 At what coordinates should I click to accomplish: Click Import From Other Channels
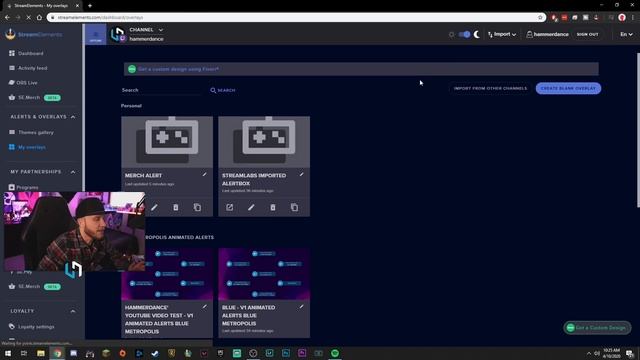pos(490,88)
